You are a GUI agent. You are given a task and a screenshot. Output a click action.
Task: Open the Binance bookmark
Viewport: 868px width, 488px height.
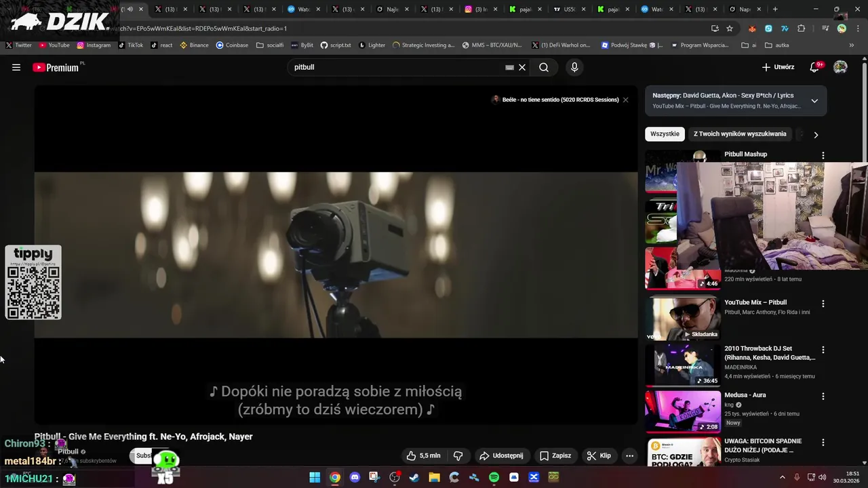pyautogui.click(x=195, y=45)
